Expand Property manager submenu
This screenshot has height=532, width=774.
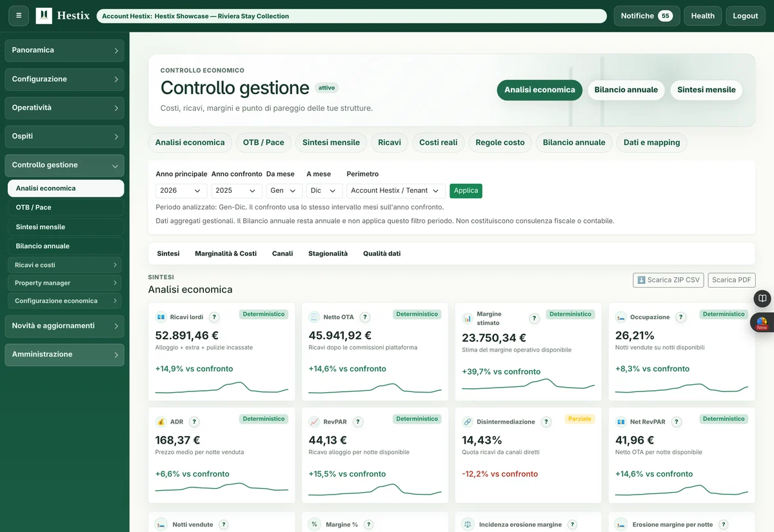click(x=66, y=283)
